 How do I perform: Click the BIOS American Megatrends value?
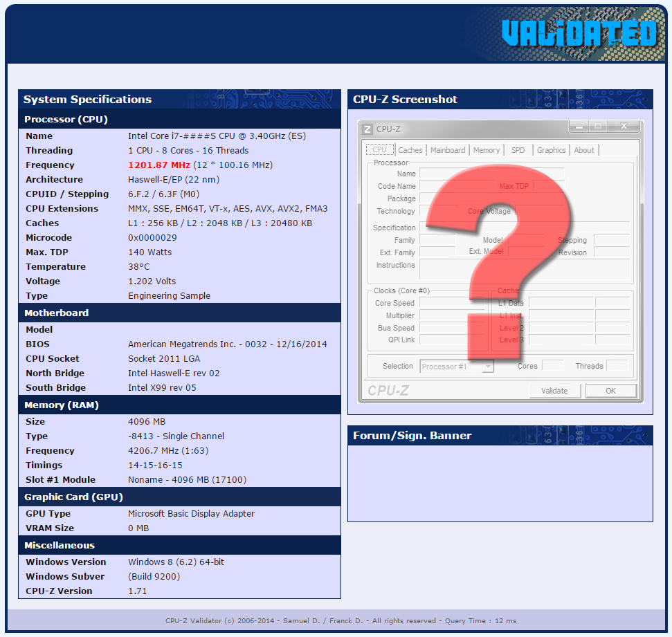pos(228,344)
